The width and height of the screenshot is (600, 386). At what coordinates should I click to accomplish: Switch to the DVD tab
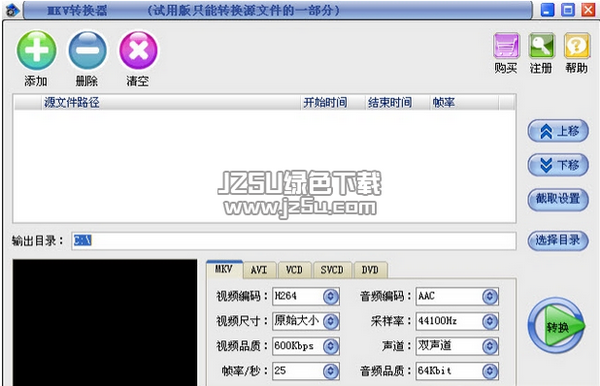click(x=370, y=270)
